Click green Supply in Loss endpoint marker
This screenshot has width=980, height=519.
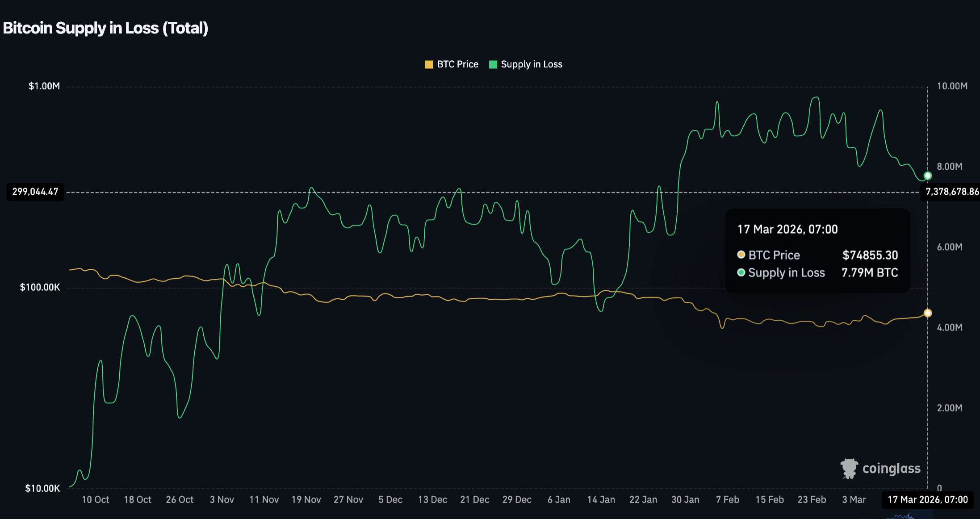[x=928, y=176]
